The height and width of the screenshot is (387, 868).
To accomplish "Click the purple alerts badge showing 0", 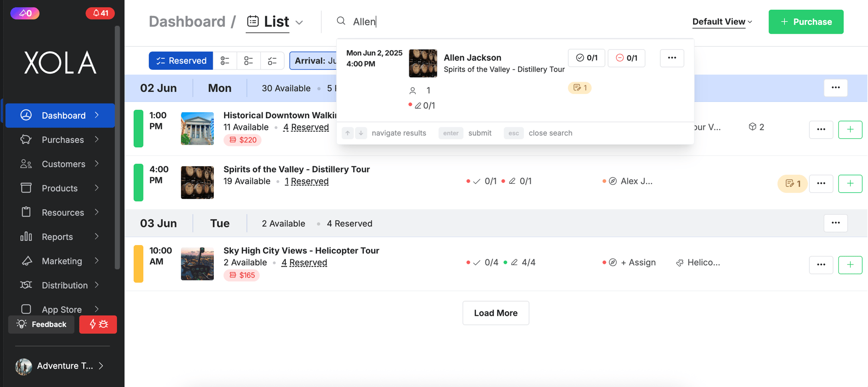I will (25, 13).
